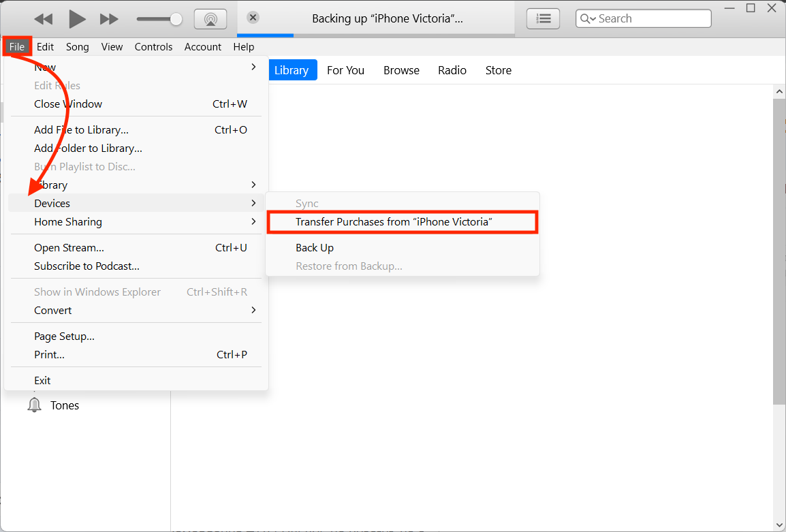Switch to the Library tab
This screenshot has height=532, width=786.
292,70
